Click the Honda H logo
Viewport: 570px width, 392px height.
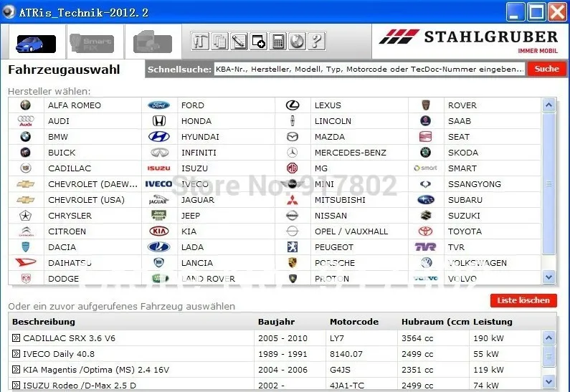coord(159,121)
